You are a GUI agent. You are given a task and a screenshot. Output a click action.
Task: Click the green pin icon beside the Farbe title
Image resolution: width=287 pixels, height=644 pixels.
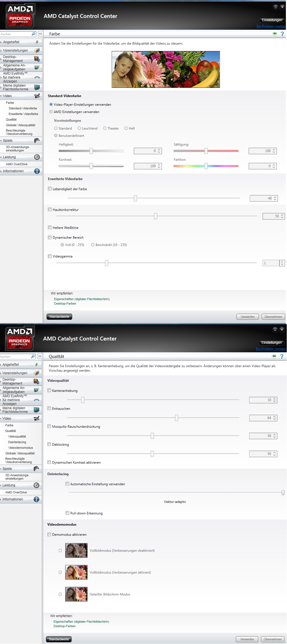click(x=274, y=34)
